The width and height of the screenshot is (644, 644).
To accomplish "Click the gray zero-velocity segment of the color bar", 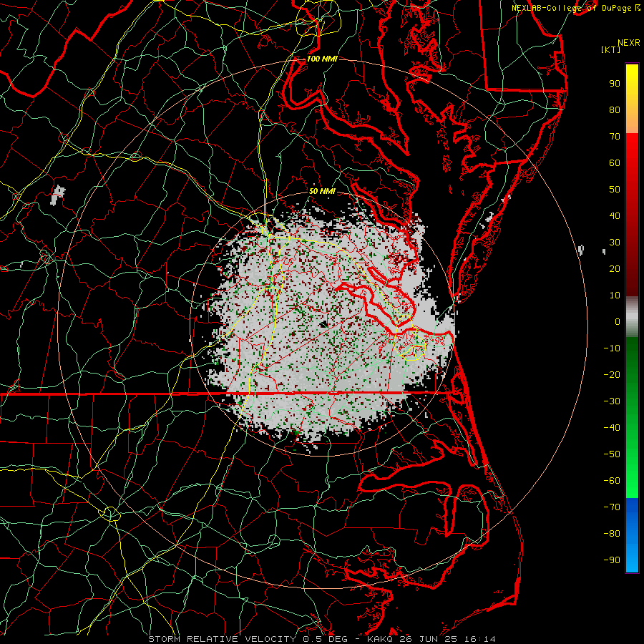I will pos(632,317).
